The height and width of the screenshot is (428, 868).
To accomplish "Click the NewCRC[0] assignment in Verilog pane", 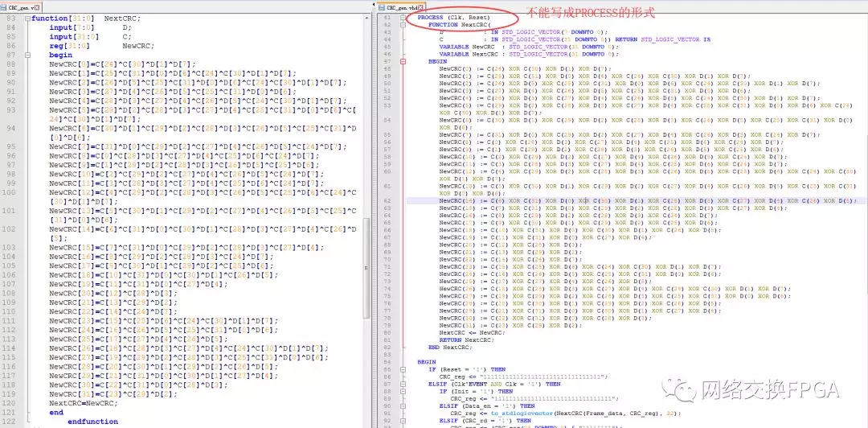I will pos(122,64).
